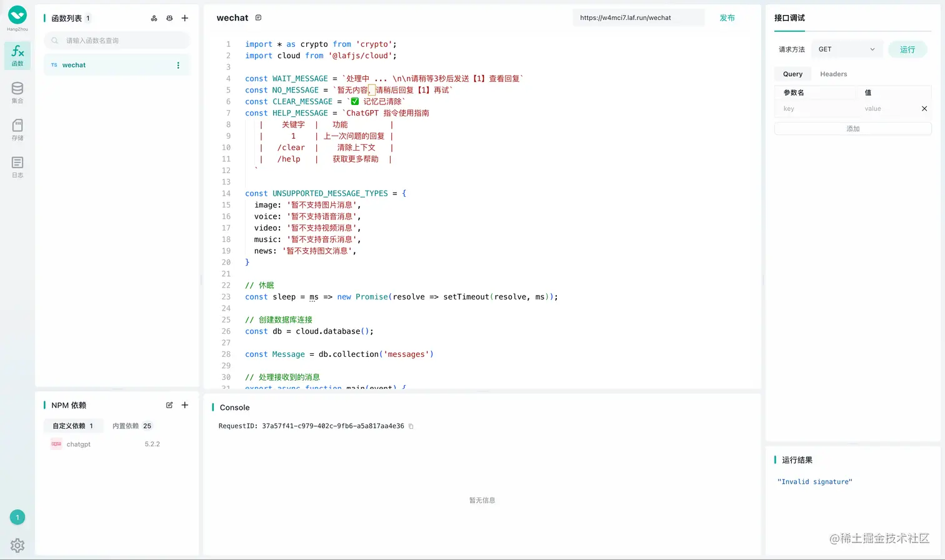945x560 pixels.
Task: Click the 运行 run button
Action: [907, 49]
